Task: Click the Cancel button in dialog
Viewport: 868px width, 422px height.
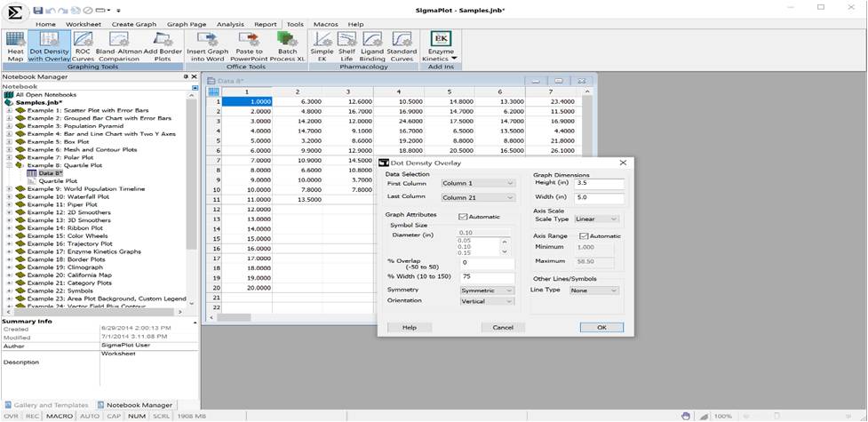Action: coord(503,327)
